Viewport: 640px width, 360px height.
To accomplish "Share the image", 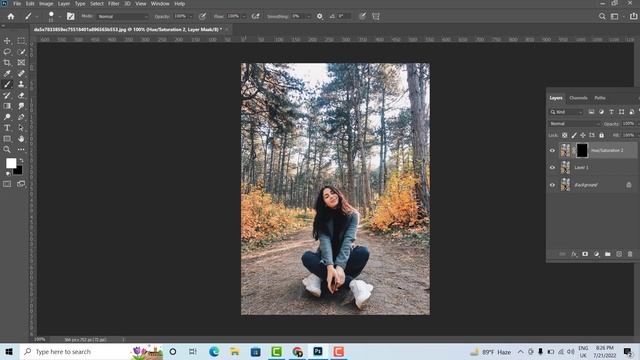I will 633,16.
